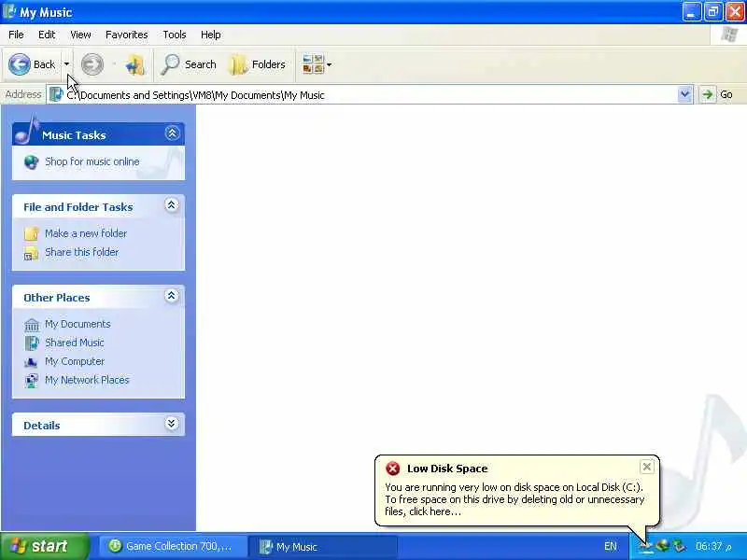Click the Low Disk Space balloon message
Screen dimensions: 747x560
514,499
